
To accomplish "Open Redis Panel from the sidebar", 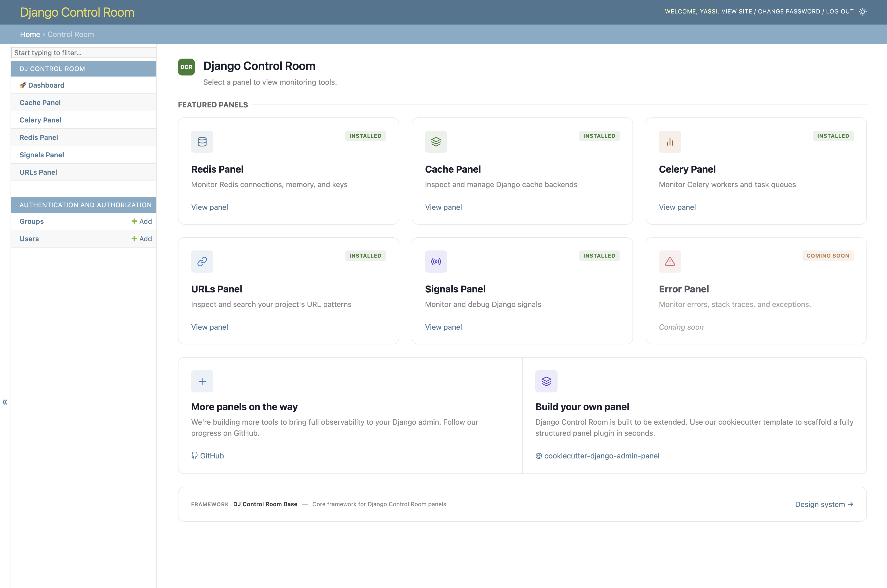I will point(39,137).
